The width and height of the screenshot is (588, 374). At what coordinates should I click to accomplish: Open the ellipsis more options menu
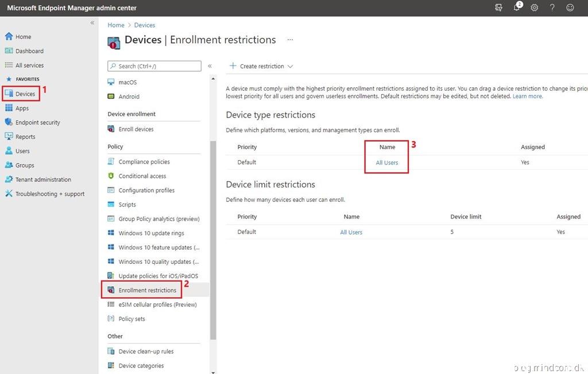pyautogui.click(x=290, y=40)
